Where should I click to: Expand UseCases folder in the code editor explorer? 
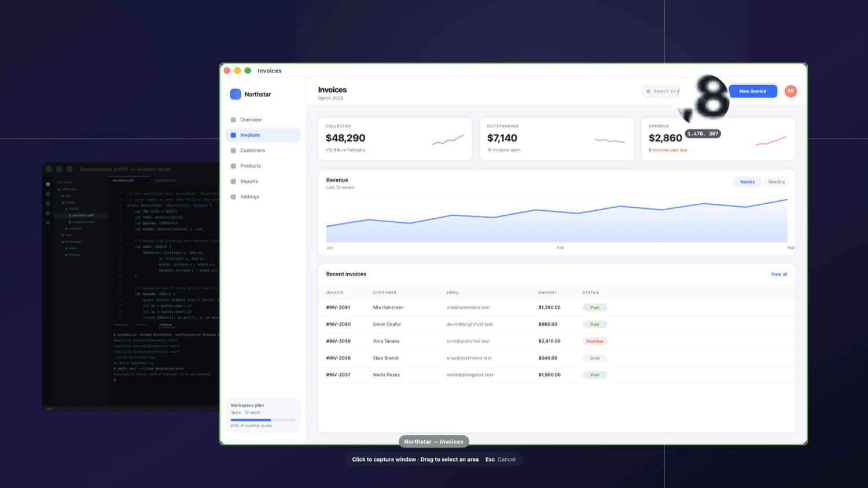pyautogui.click(x=73, y=229)
